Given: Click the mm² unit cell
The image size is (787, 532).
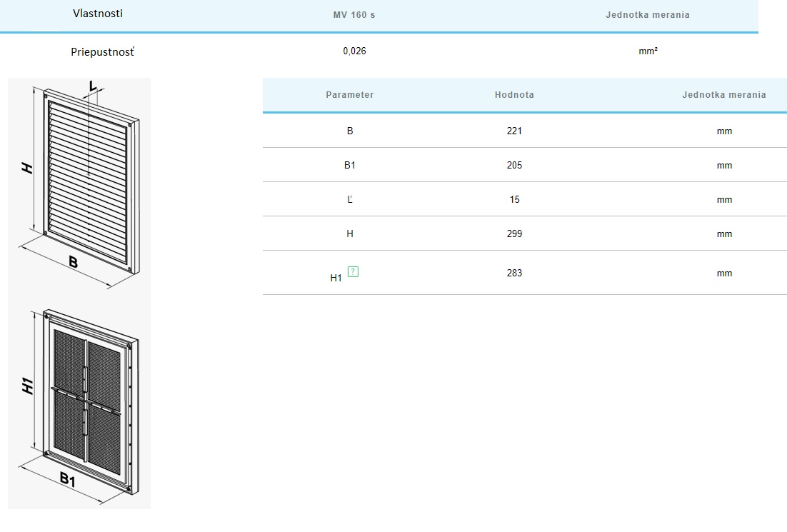Looking at the screenshot, I should click(648, 51).
